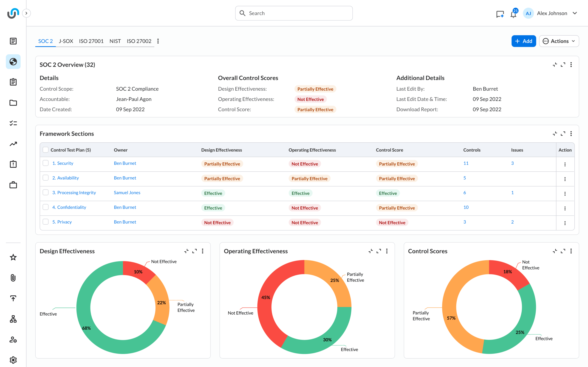Check the Security row checkbox
Screen dimensions: 588x367
pos(45,163)
